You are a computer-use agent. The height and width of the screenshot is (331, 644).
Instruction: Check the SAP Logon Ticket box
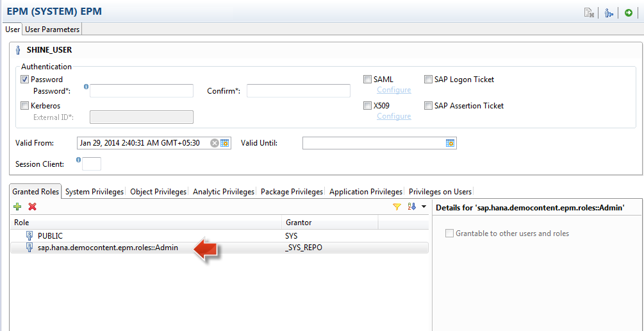click(x=428, y=80)
